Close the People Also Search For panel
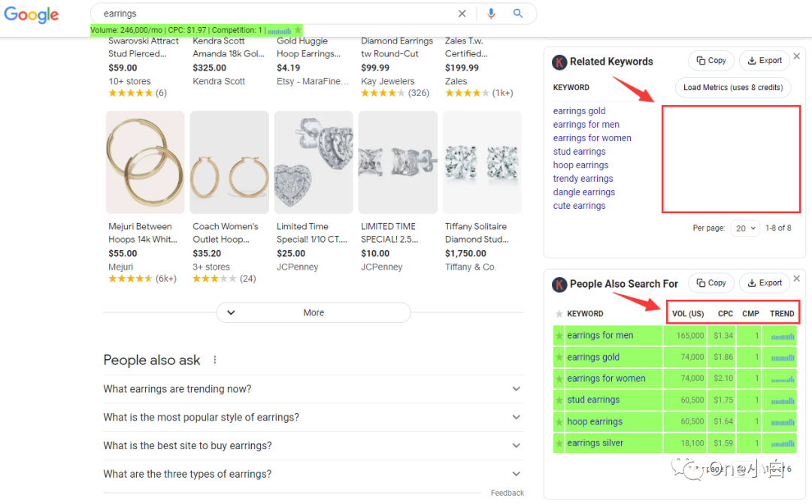This screenshot has width=812, height=504. coord(797,279)
